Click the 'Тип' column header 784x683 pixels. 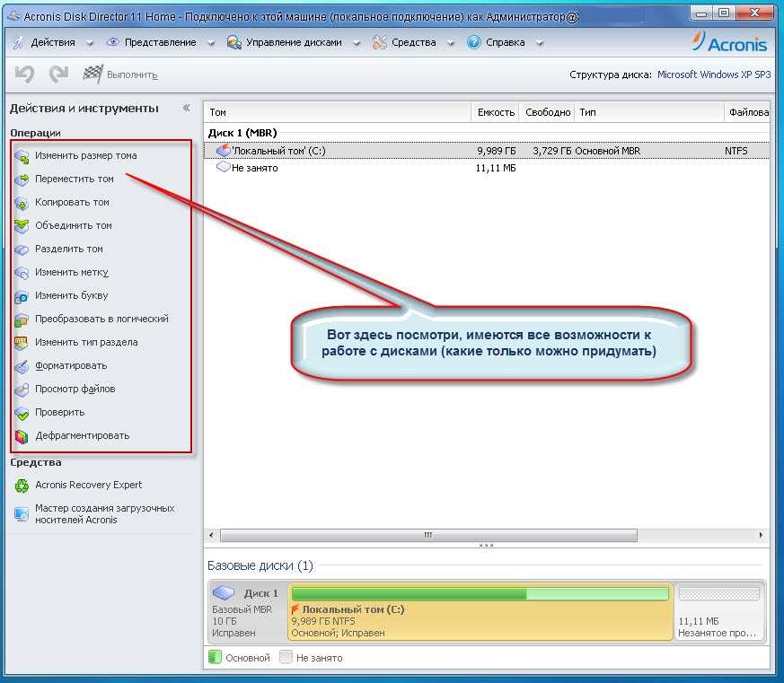coord(649,112)
